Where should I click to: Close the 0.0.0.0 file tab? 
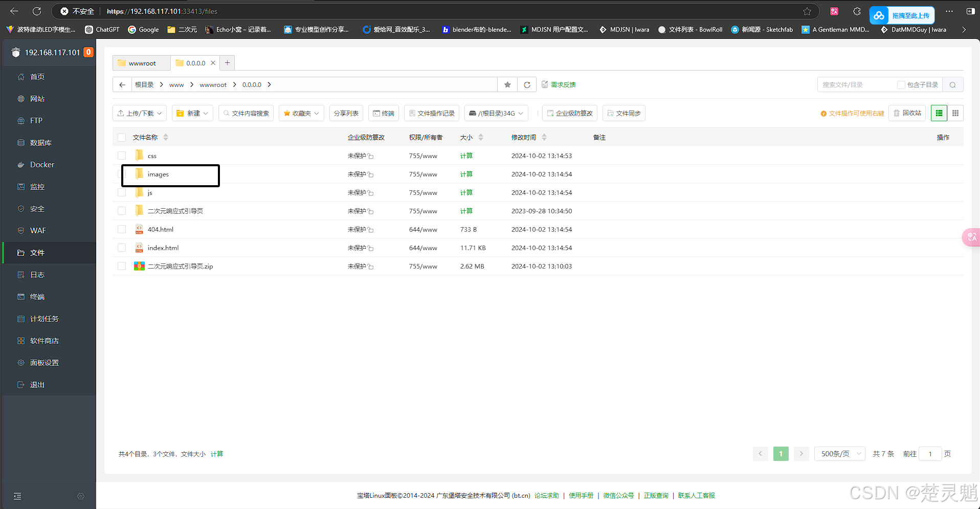[x=213, y=63]
